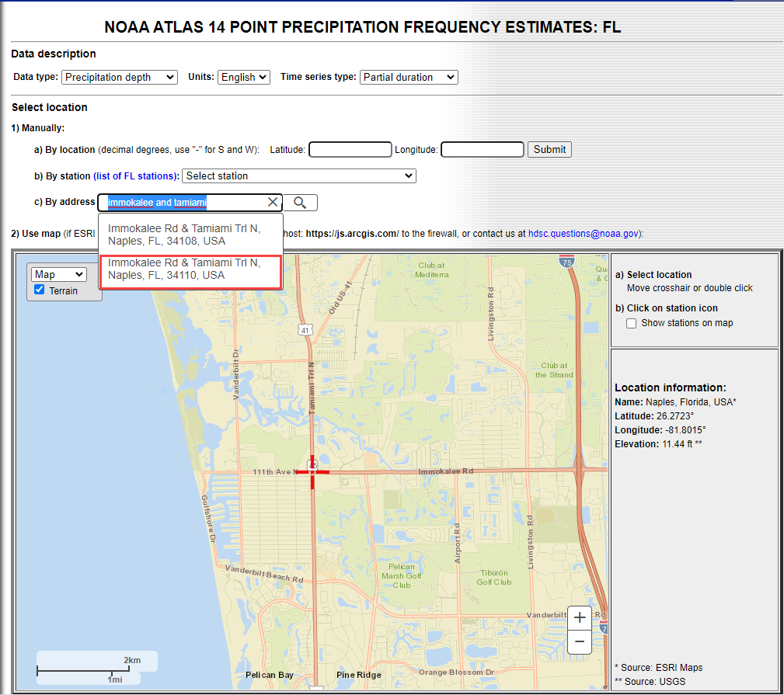Zoom out the map with the minus button

click(x=580, y=643)
